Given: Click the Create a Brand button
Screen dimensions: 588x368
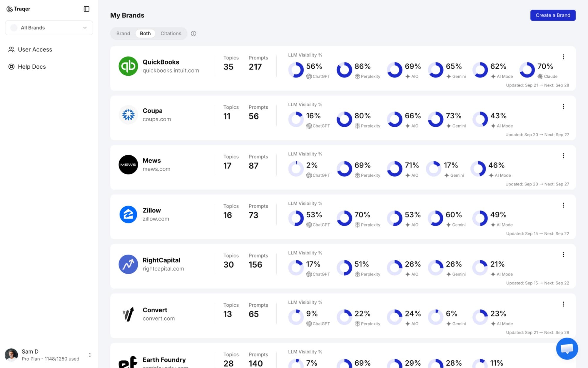Looking at the screenshot, I should [553, 15].
